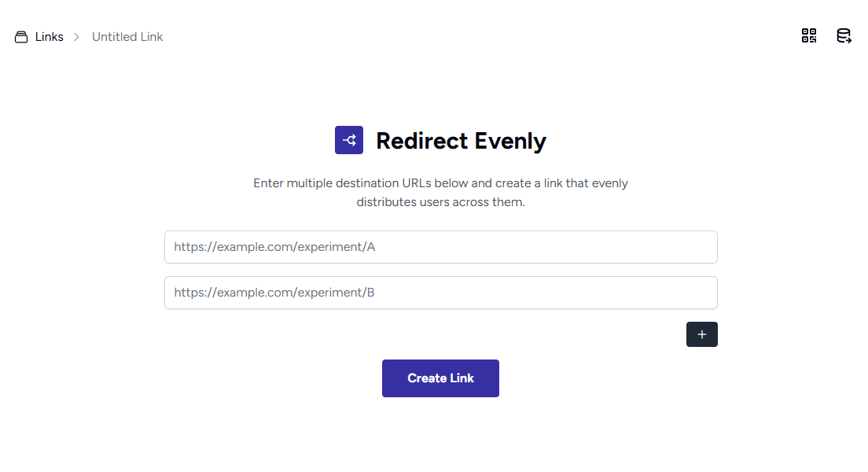Click the breadcrumb chevron separator
The height and width of the screenshot is (472, 868).
[76, 37]
